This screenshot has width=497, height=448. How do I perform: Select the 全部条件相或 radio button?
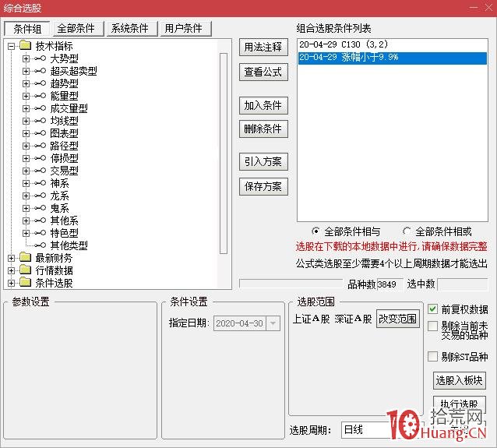coord(407,231)
